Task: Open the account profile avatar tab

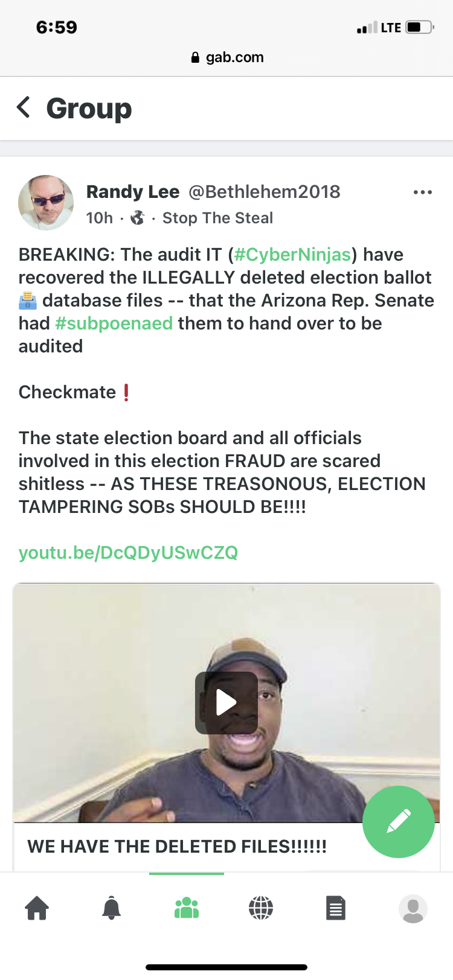Action: coord(413,908)
